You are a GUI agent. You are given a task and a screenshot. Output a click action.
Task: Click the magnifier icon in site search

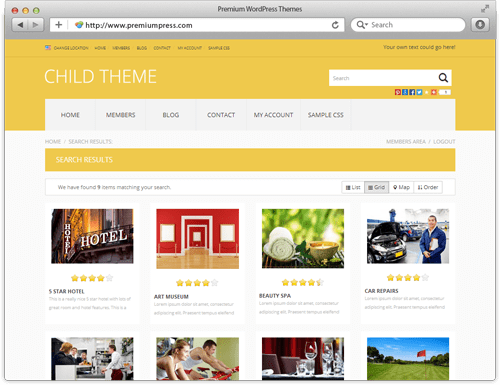443,78
